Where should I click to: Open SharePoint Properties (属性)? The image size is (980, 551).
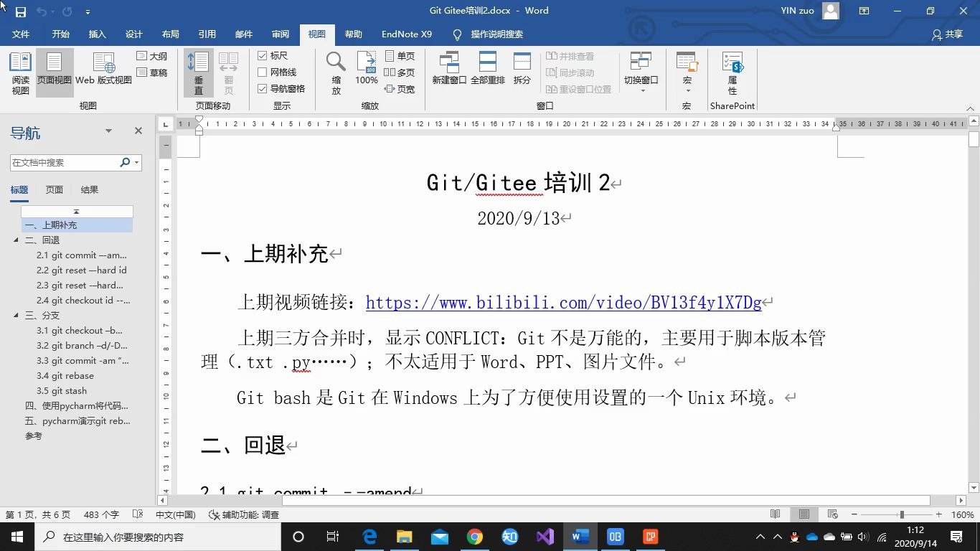coord(732,73)
